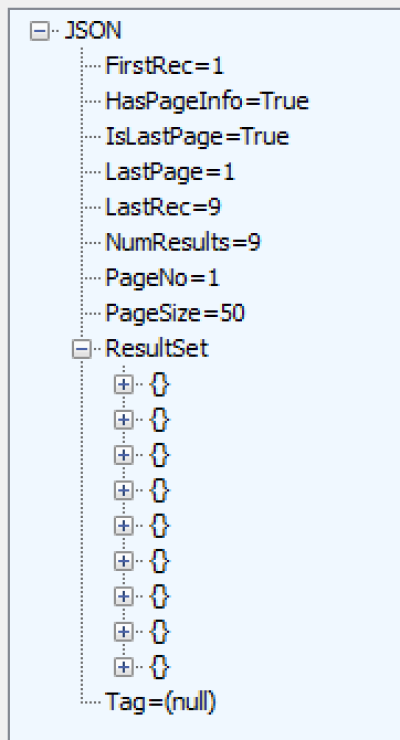Expand the last ResultSet object

pyautogui.click(x=124, y=667)
